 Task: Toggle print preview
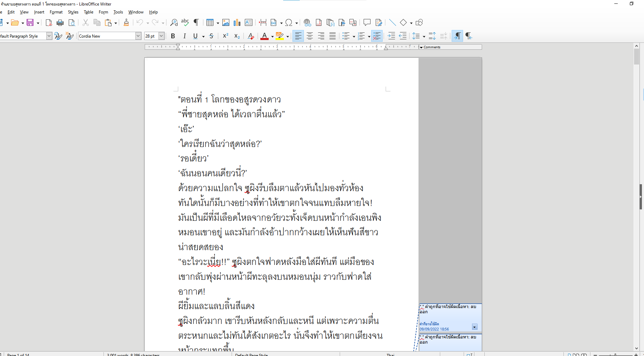(x=71, y=23)
